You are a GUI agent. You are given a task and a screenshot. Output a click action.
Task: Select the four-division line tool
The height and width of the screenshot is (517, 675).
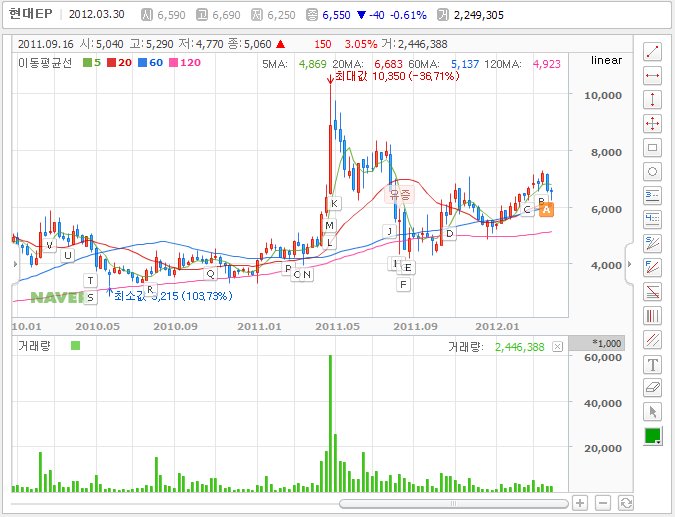coord(653,220)
